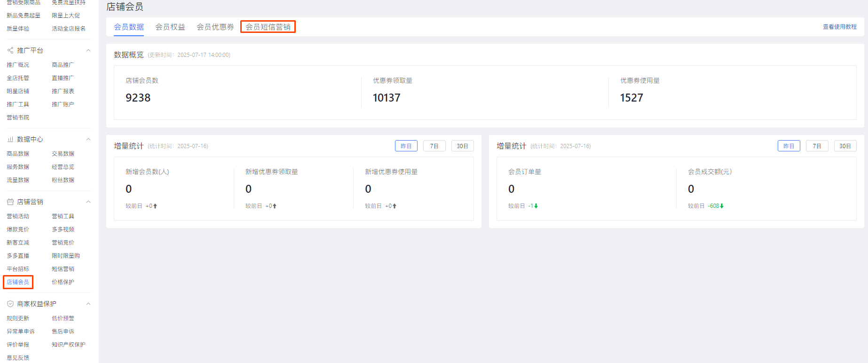
Task: Go to 短信营销 in the sidebar
Action: [63, 269]
